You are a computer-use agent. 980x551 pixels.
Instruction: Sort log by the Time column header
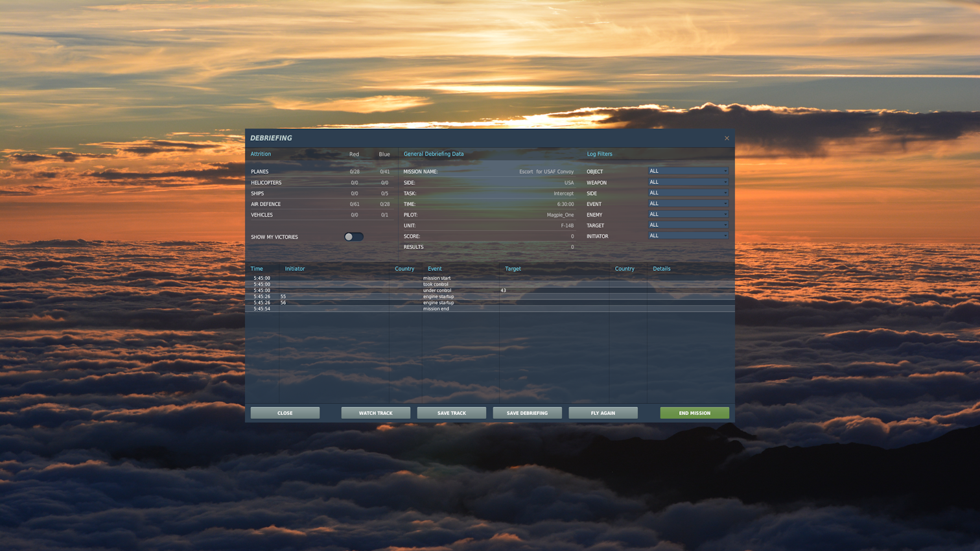[x=257, y=268]
